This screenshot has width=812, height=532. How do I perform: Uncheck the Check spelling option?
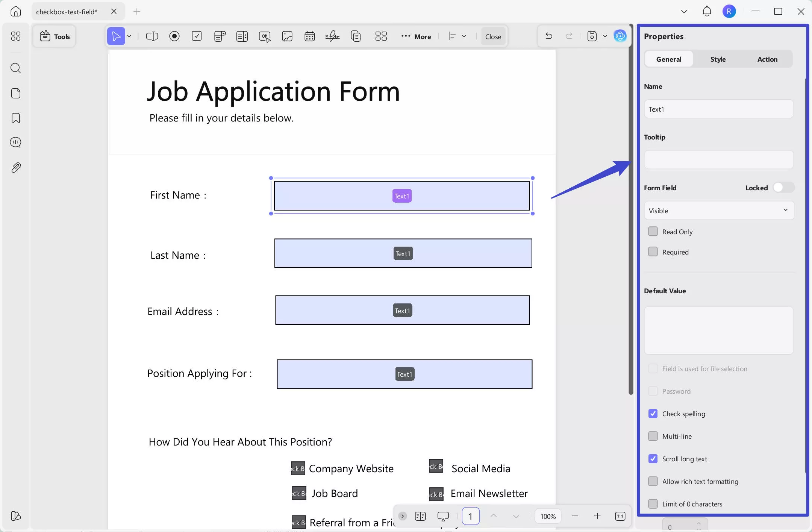click(x=653, y=414)
